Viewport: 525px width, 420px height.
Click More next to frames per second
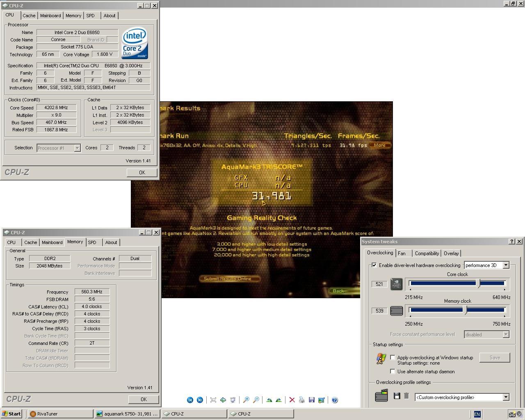tap(380, 145)
